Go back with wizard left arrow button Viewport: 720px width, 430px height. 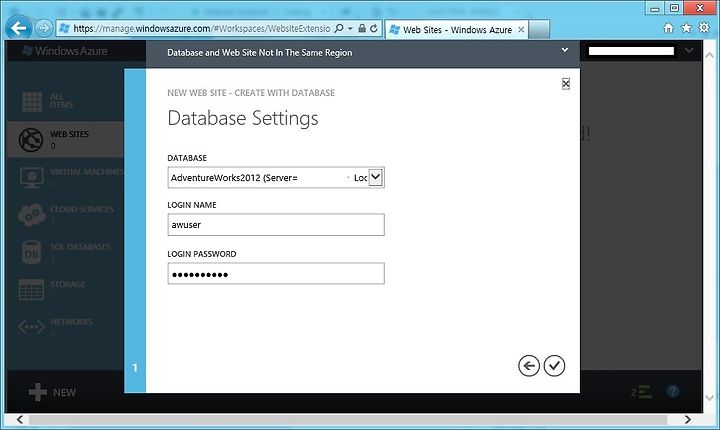(x=529, y=366)
